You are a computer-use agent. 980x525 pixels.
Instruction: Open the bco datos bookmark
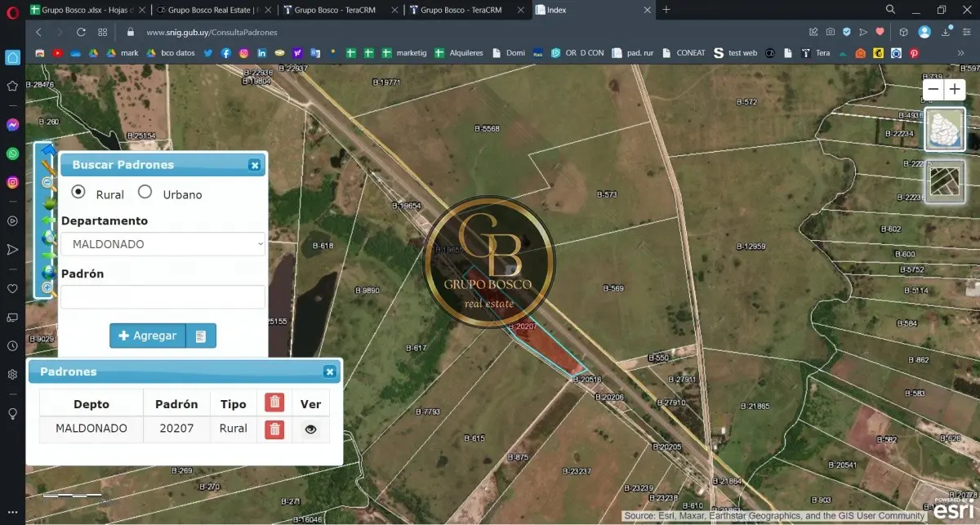click(171, 53)
